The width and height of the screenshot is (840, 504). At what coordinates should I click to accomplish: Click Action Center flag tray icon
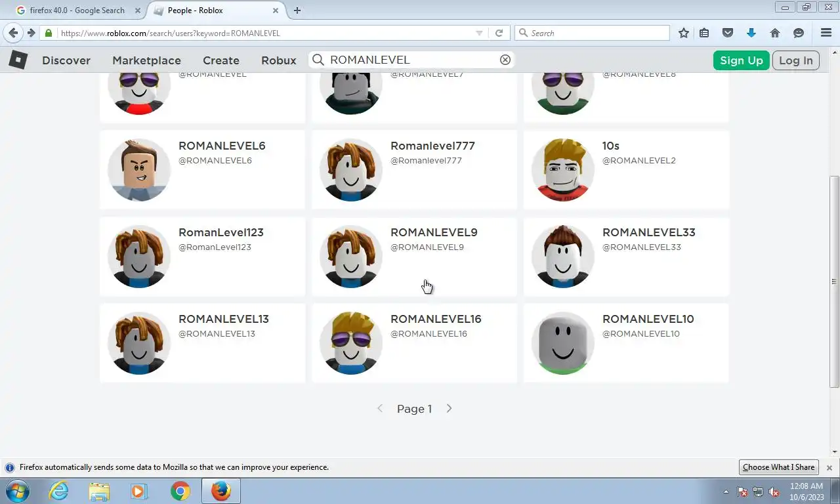pyautogui.click(x=742, y=492)
